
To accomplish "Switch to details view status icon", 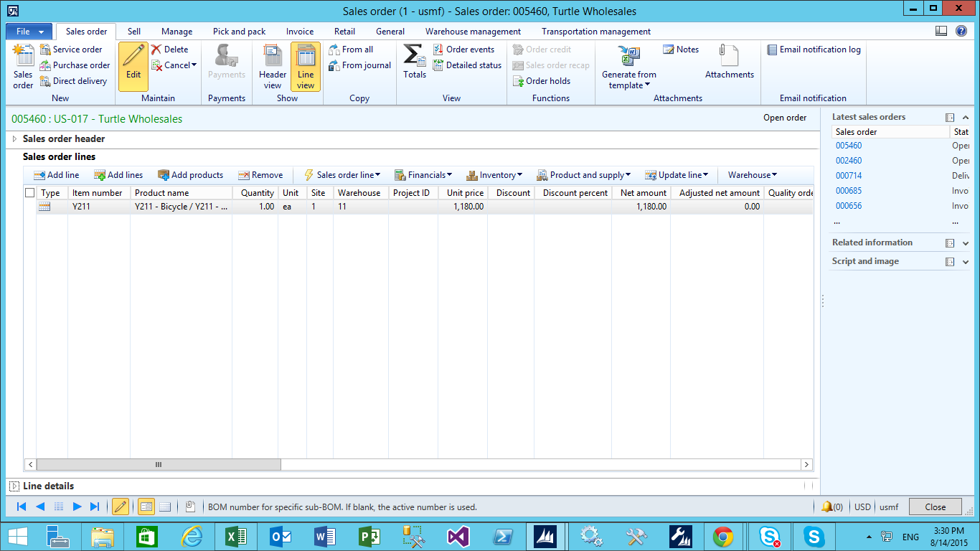I will (146, 507).
